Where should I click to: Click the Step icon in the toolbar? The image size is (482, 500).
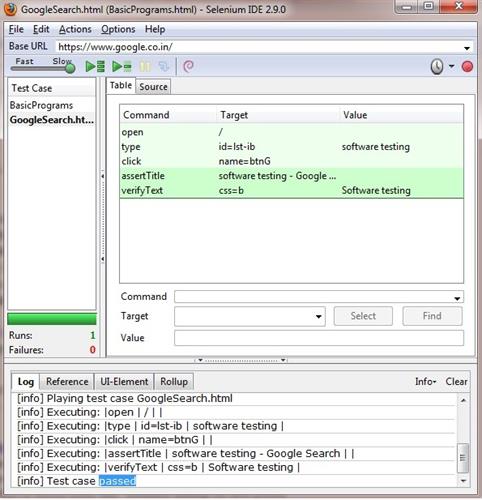164,66
